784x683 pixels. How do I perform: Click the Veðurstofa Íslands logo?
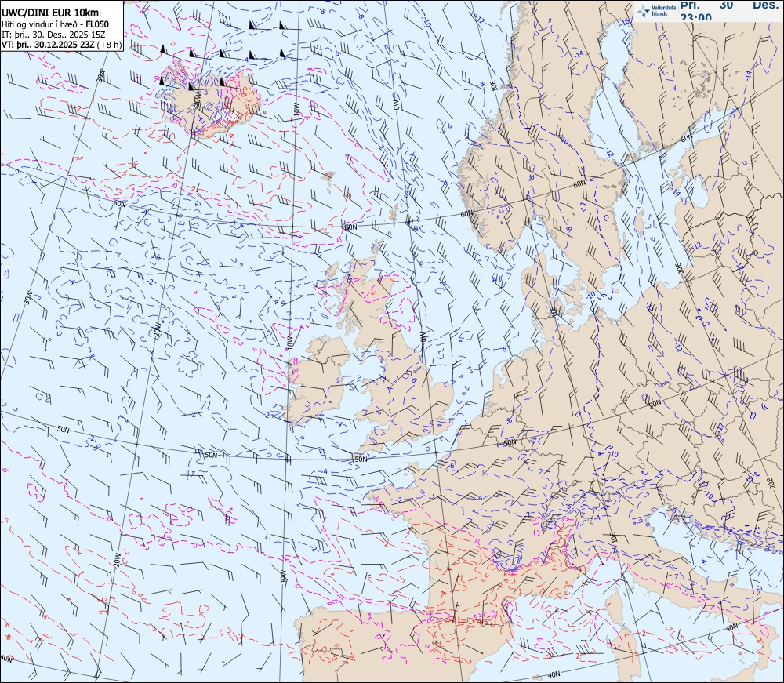tap(655, 11)
